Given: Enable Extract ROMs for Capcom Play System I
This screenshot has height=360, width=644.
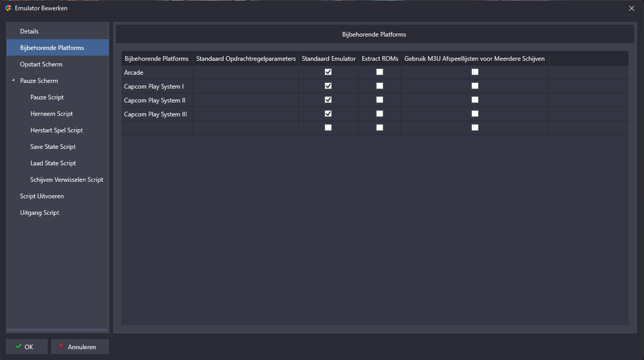Looking at the screenshot, I should point(380,86).
